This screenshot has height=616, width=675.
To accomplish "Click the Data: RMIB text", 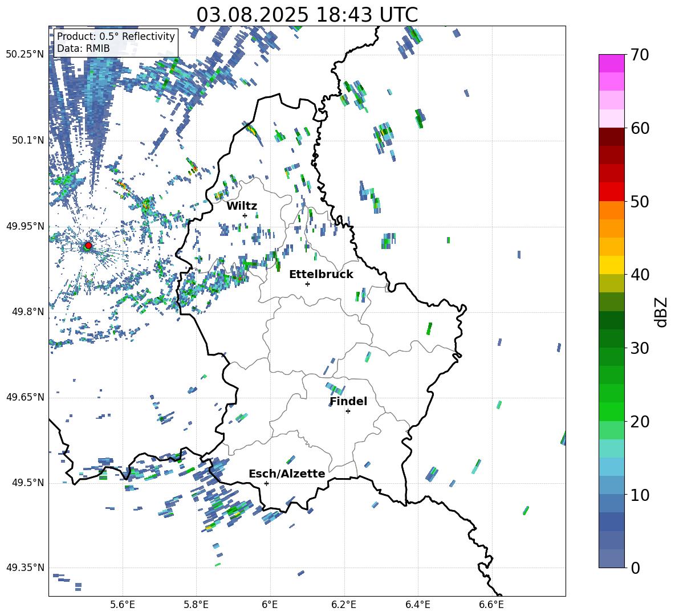I will [x=83, y=48].
